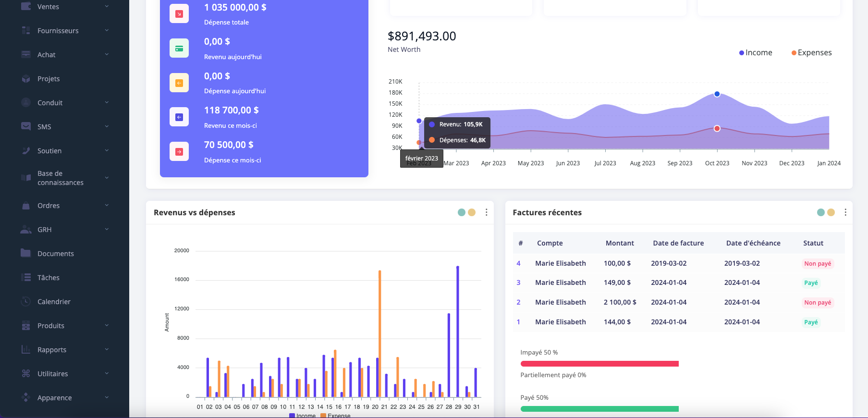Expand the Base de connaissances chevron
This screenshot has width=868, height=418.
tap(107, 178)
